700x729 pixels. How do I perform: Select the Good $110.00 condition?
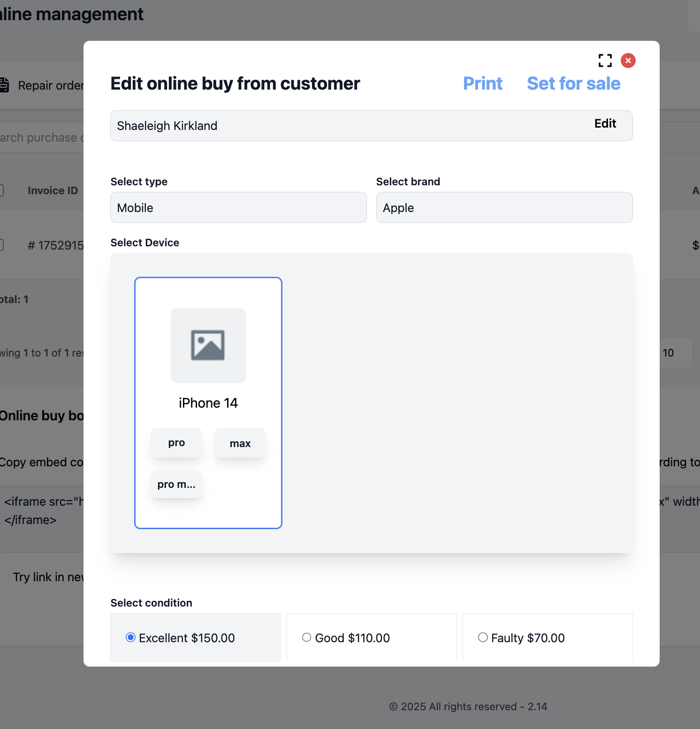[307, 638]
